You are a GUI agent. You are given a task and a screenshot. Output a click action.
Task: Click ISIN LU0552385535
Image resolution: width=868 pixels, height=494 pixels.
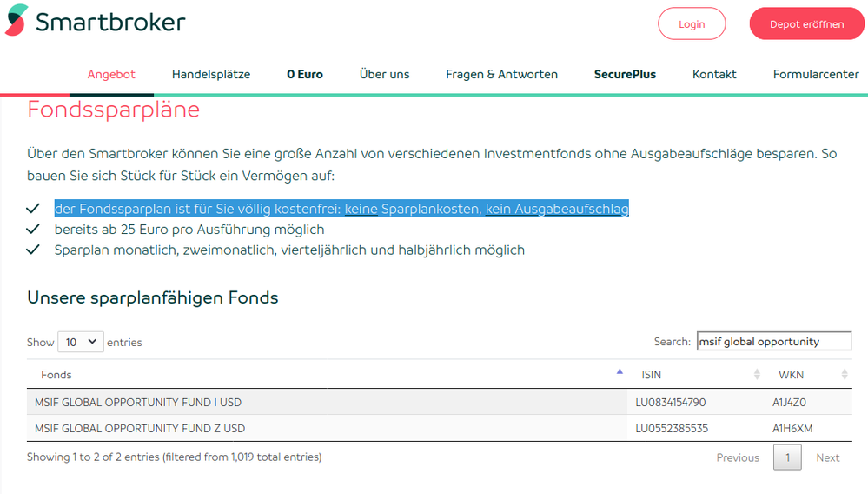672,428
